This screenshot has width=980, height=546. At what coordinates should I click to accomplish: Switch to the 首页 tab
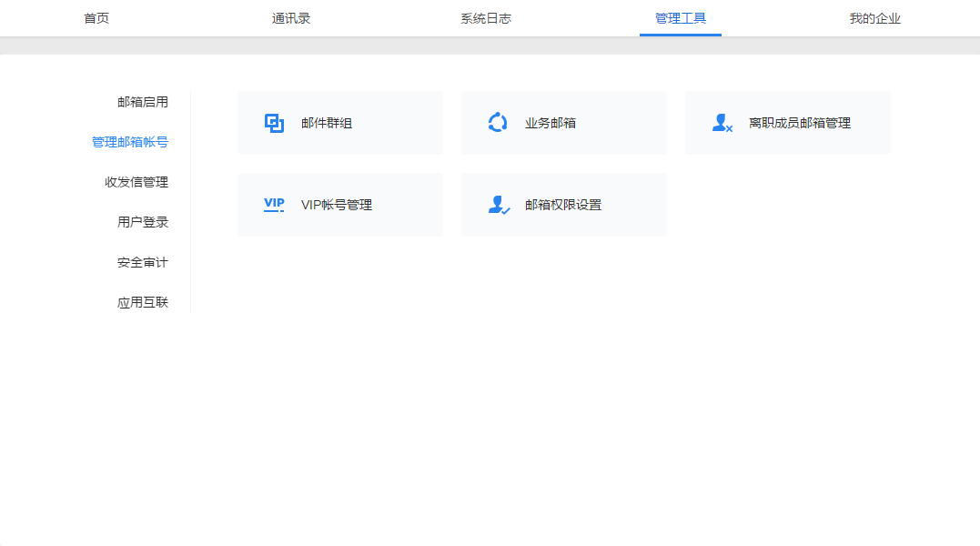(96, 17)
